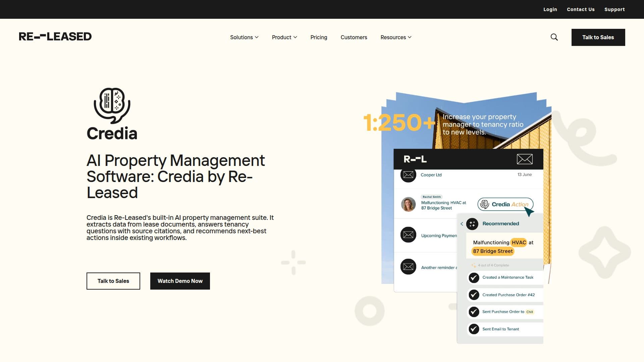Viewport: 644px width, 362px height.
Task: Click the highlighted 87 Bridge Street tag
Action: point(493,251)
